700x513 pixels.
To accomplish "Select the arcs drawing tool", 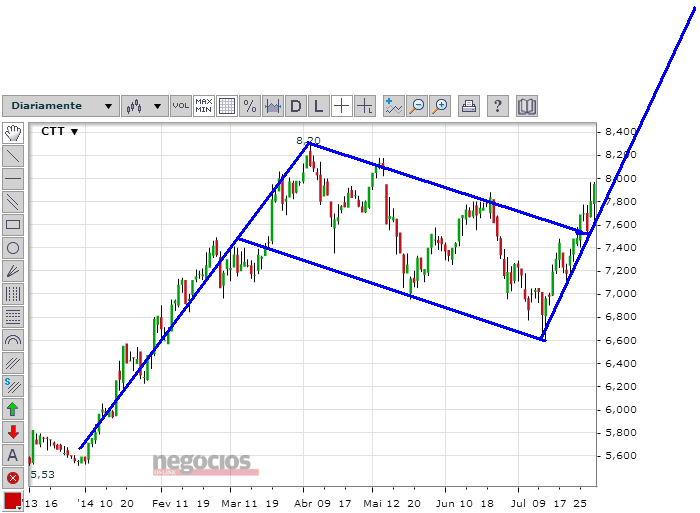I will (13, 340).
